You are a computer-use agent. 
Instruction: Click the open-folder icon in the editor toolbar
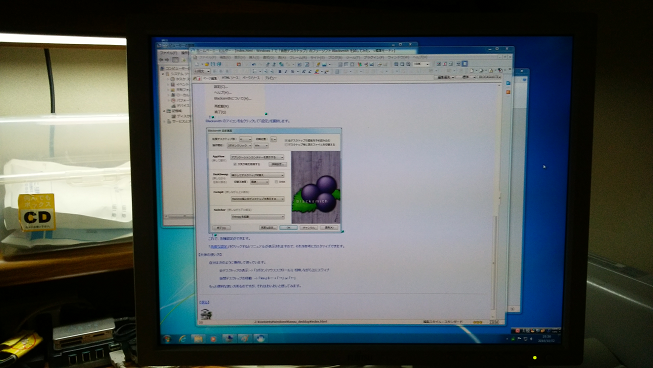(207, 64)
